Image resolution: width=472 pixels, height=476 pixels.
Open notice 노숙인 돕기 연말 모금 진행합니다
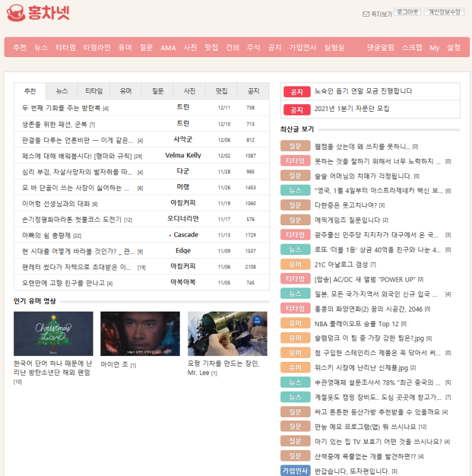point(363,91)
